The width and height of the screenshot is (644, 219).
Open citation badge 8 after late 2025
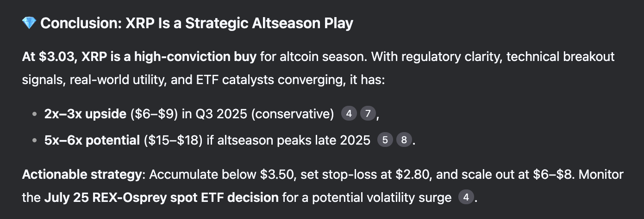coord(403,140)
